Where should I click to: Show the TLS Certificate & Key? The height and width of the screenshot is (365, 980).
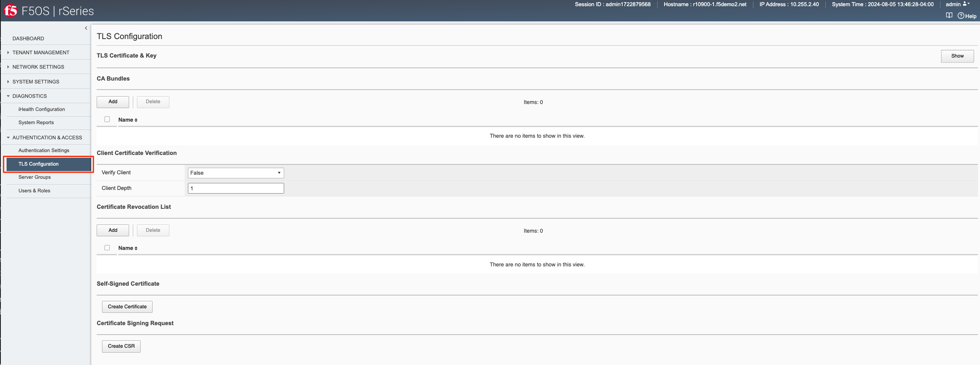tap(957, 56)
